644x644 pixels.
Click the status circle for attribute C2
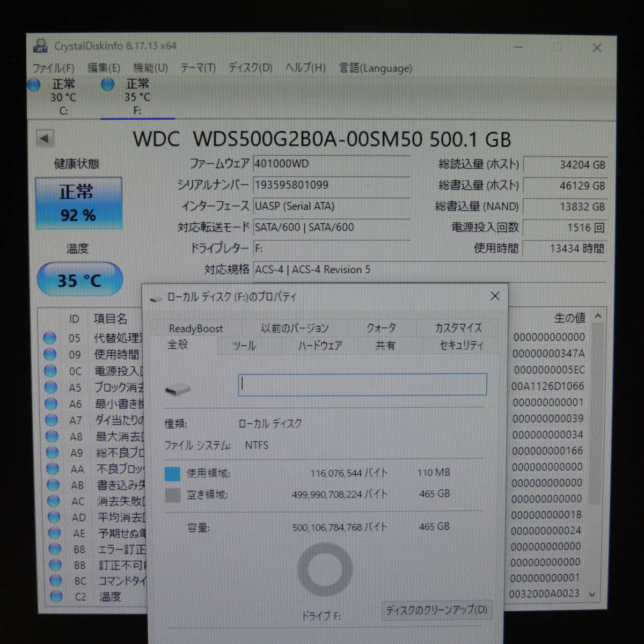(x=56, y=596)
